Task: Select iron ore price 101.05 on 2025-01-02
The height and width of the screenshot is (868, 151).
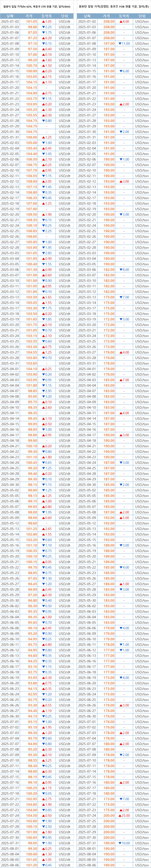Action: pyautogui.click(x=31, y=22)
